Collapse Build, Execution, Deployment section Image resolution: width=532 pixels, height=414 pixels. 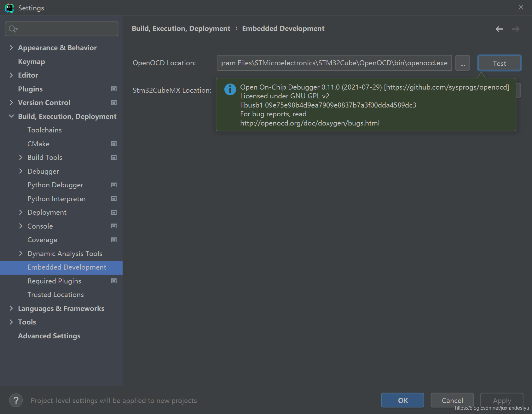coord(11,116)
